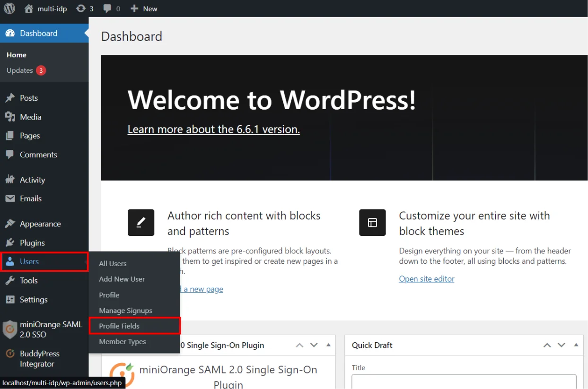The width and height of the screenshot is (588, 389).
Task: Click the pencil edit icon beside Author rich content
Action: point(141,223)
